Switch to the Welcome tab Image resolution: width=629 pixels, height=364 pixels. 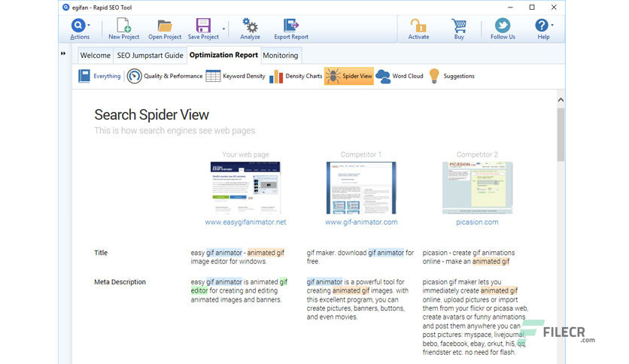[x=95, y=56]
